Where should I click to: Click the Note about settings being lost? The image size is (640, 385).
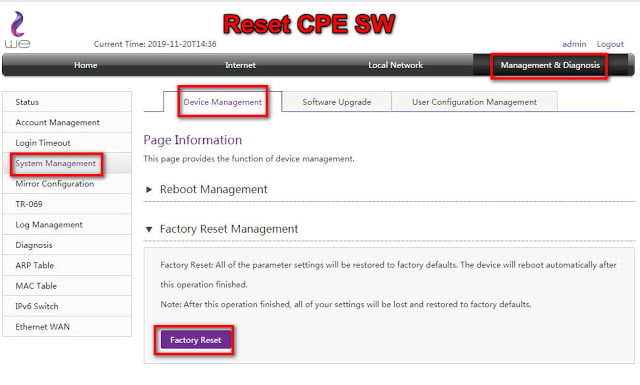346,304
